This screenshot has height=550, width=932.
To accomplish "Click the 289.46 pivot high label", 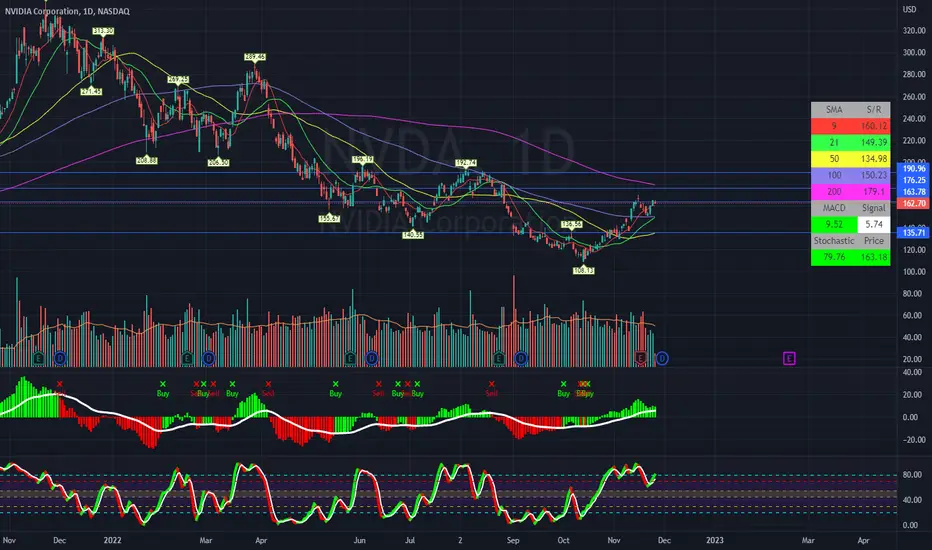I will [254, 57].
